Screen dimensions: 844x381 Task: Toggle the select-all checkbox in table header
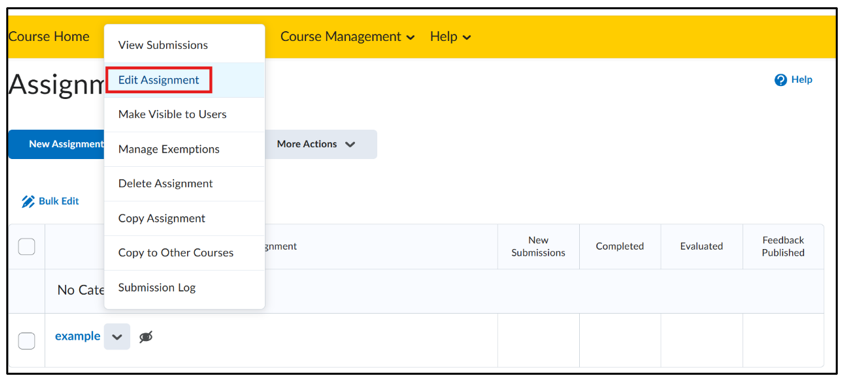tap(27, 246)
